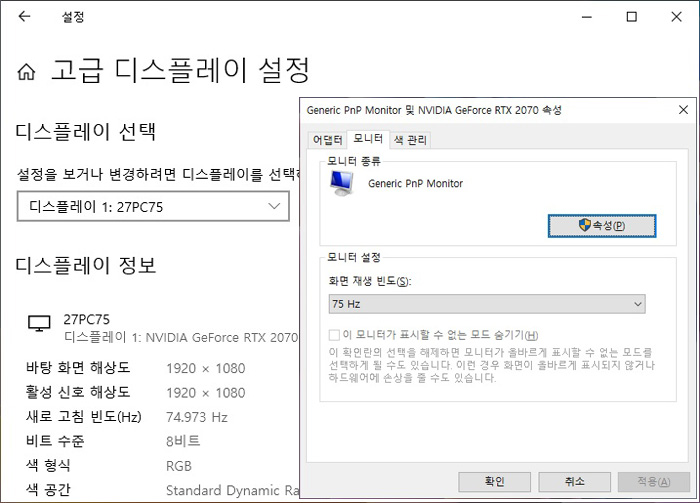Click the 색 형식 label
700x503 pixels.
pos(48,466)
